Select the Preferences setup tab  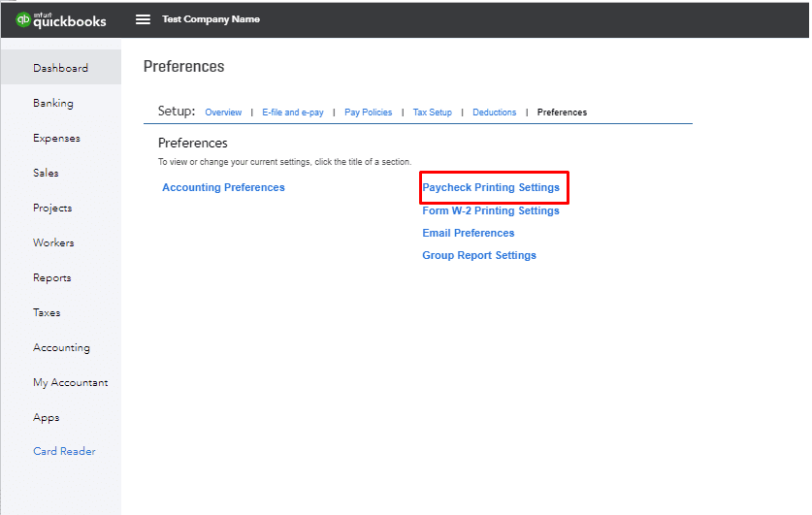(x=562, y=113)
